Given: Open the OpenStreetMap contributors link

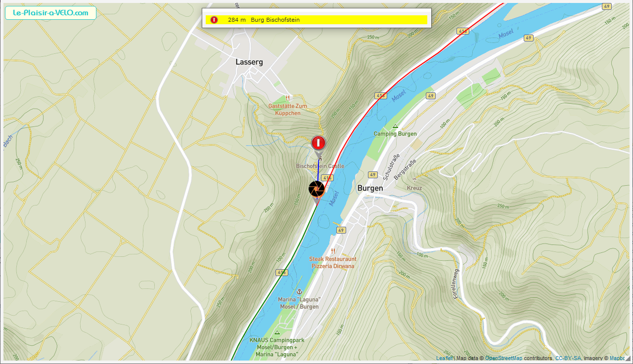Looking at the screenshot, I should click(x=503, y=359).
